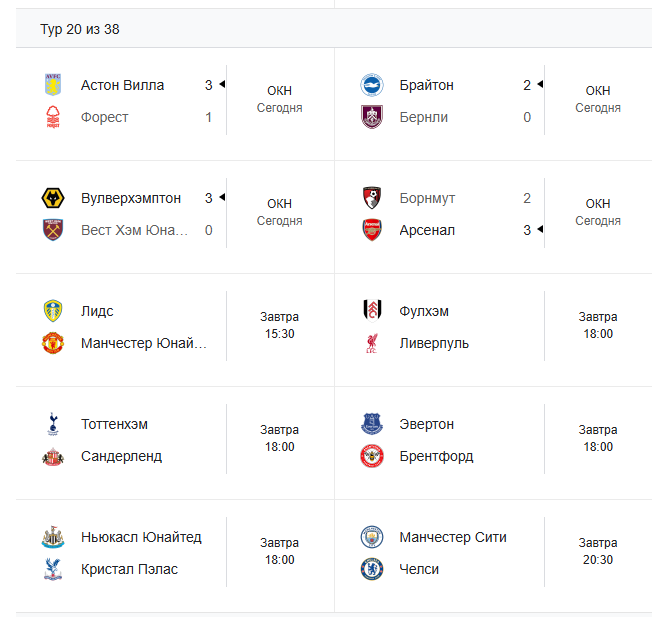669x617 pixels.
Task: Open the Тур 20 из 38 header
Action: pos(80,29)
